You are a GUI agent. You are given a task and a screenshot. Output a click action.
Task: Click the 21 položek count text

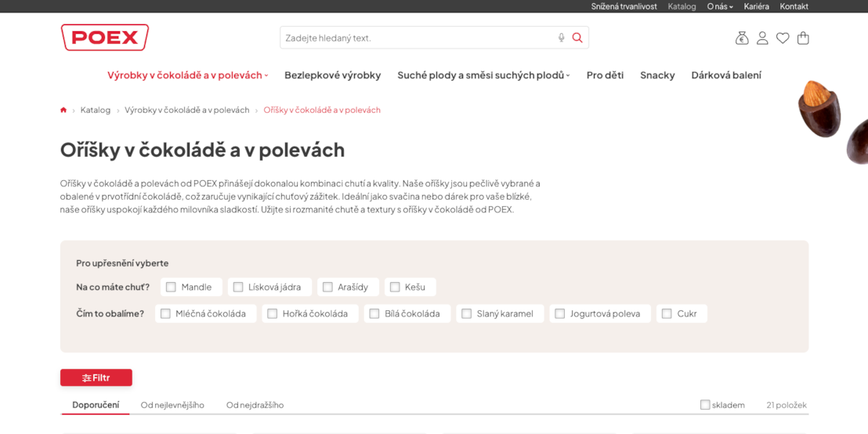pos(787,405)
